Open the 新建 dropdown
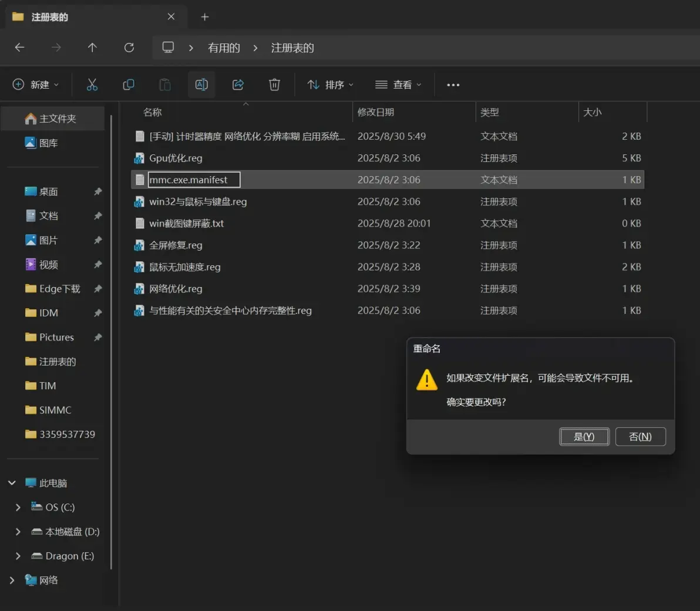700x611 pixels. tap(36, 85)
